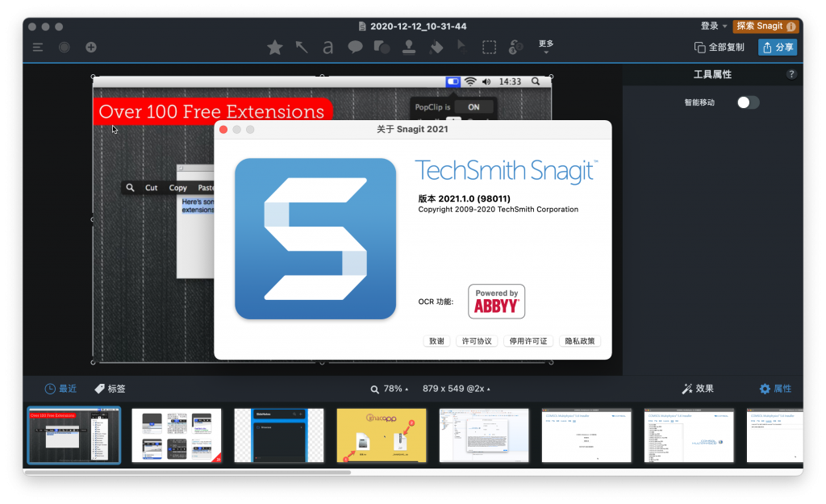Viewport: 826px width, 504px height.
Task: Click 许可协议 license agreement button
Action: click(x=477, y=341)
